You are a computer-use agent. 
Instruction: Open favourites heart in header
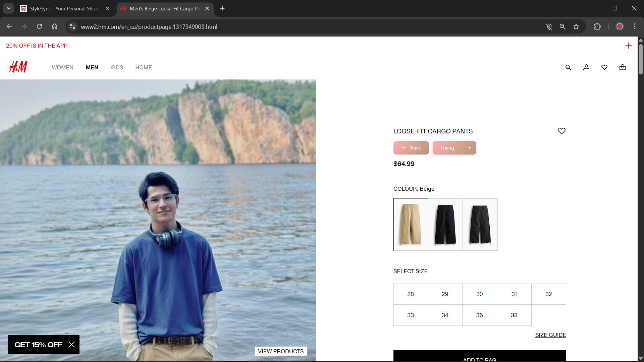pos(604,67)
